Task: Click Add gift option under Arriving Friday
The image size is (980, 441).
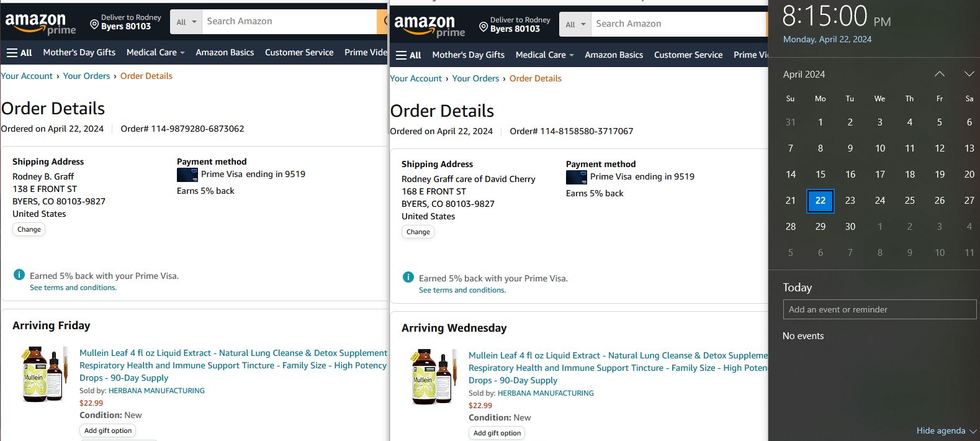Action: [108, 430]
